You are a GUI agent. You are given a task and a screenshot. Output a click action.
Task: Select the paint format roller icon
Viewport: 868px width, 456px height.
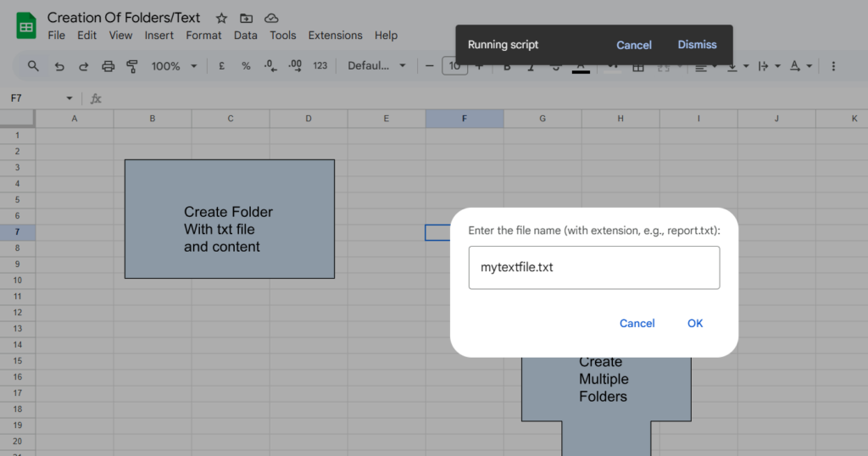pyautogui.click(x=131, y=66)
